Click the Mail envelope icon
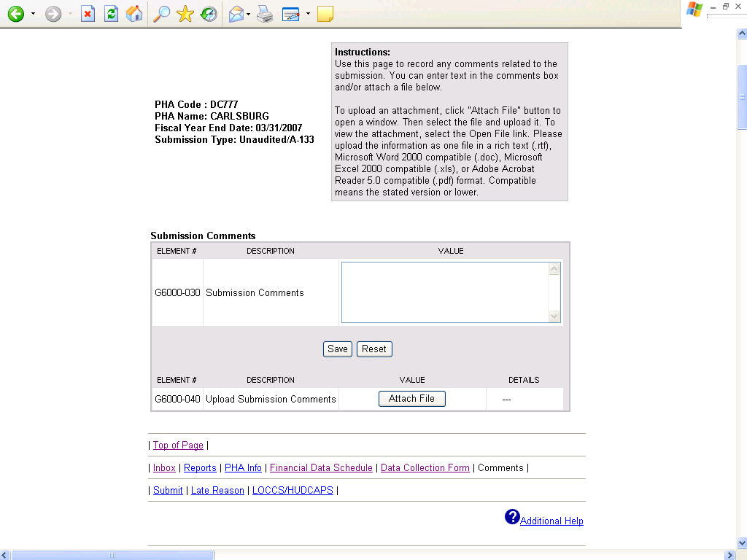The width and height of the screenshot is (747, 560). (236, 14)
